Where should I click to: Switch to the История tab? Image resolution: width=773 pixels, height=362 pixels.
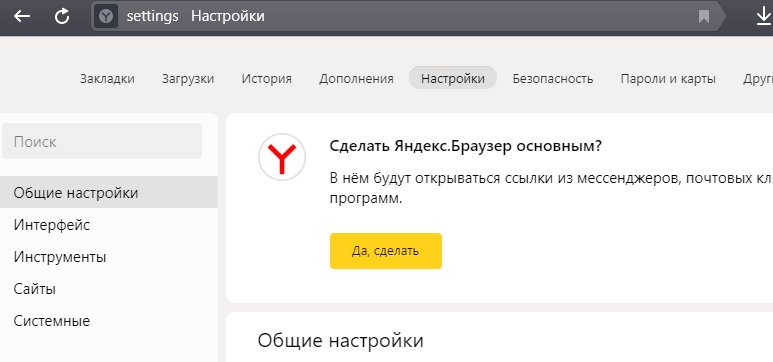coord(267,79)
